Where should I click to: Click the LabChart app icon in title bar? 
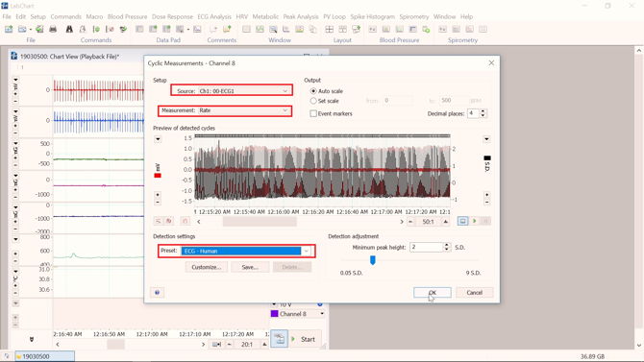(x=5, y=6)
